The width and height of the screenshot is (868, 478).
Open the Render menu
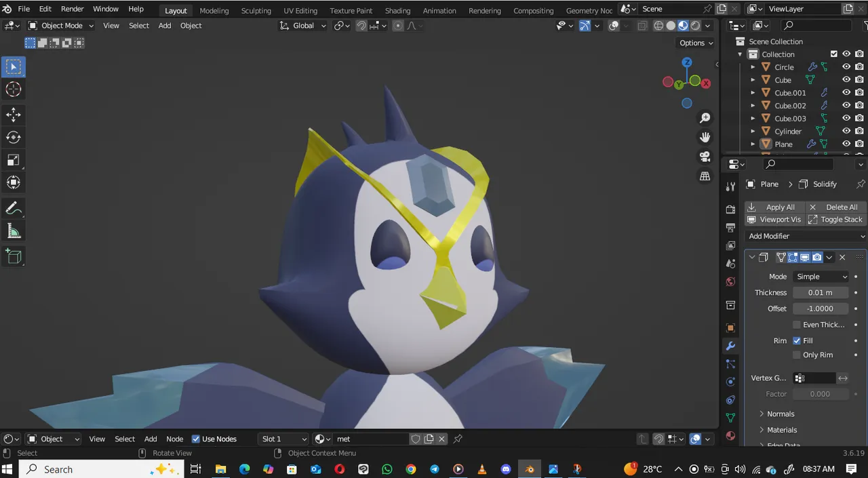point(73,9)
